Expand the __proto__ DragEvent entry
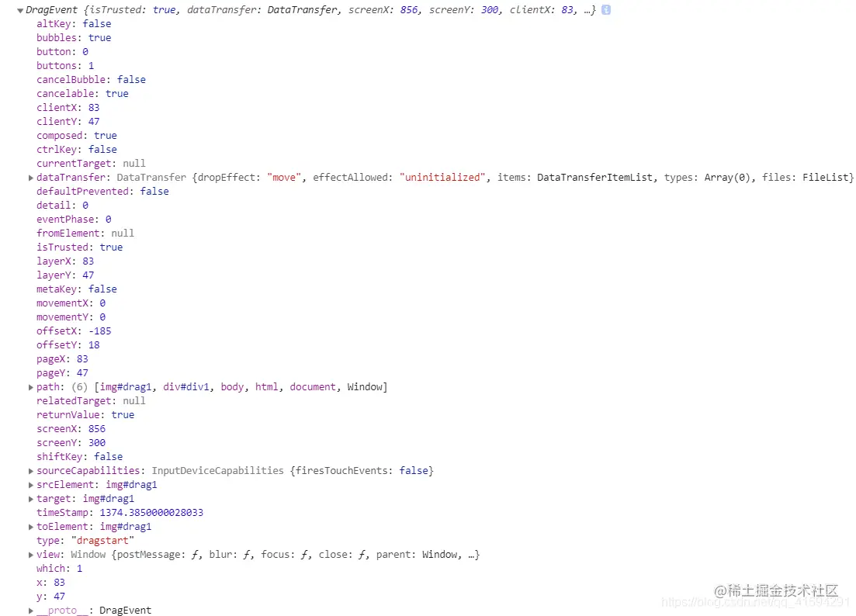This screenshot has width=856, height=616. point(31,611)
